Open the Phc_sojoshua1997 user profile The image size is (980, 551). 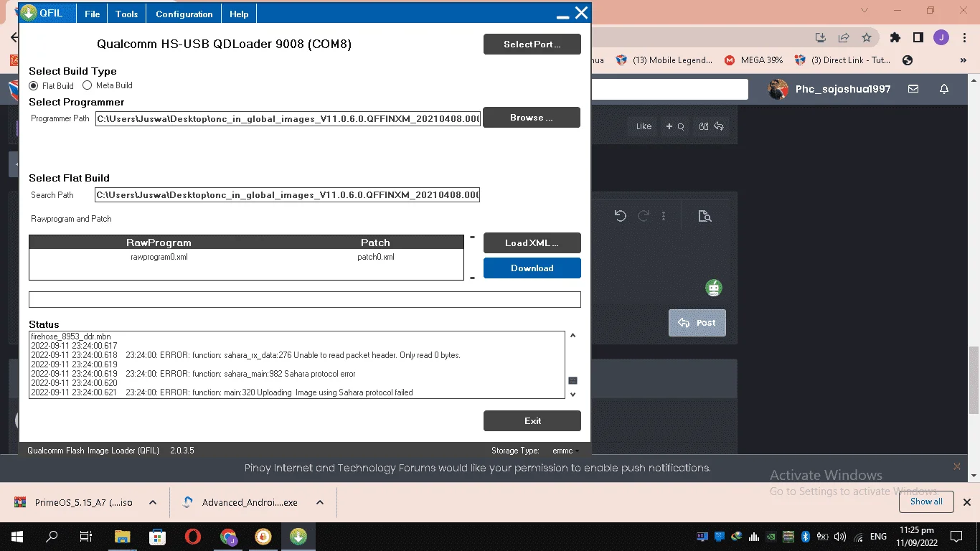[x=829, y=89]
